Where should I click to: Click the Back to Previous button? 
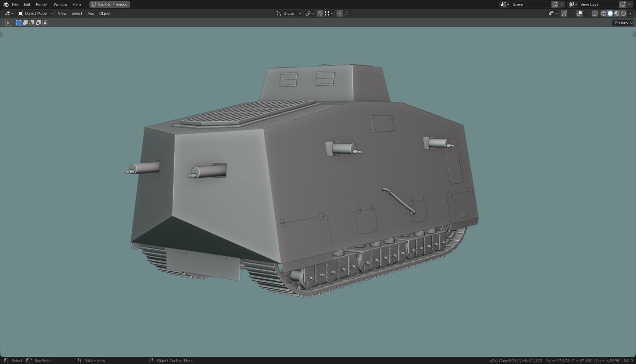pos(109,4)
